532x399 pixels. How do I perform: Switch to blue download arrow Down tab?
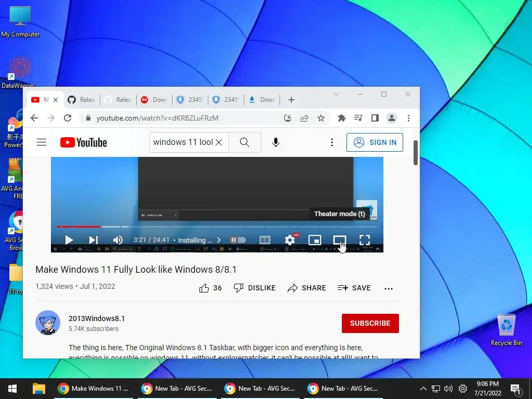pyautogui.click(x=262, y=100)
